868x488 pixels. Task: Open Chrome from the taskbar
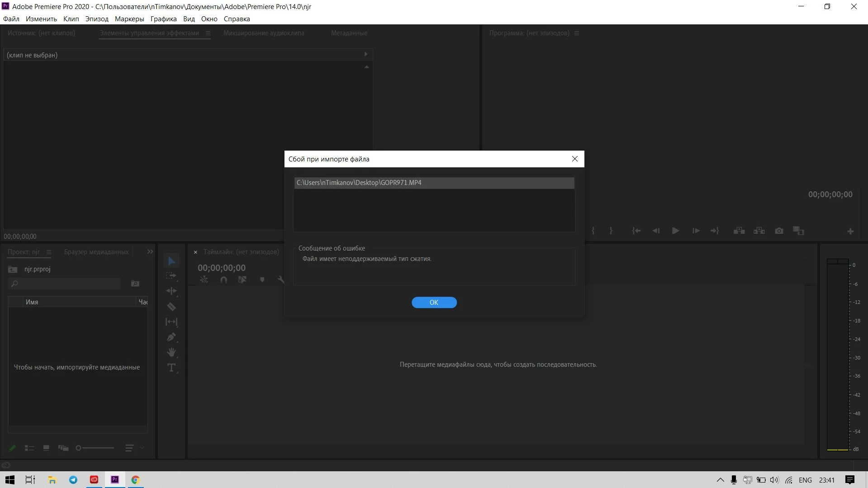click(x=135, y=480)
